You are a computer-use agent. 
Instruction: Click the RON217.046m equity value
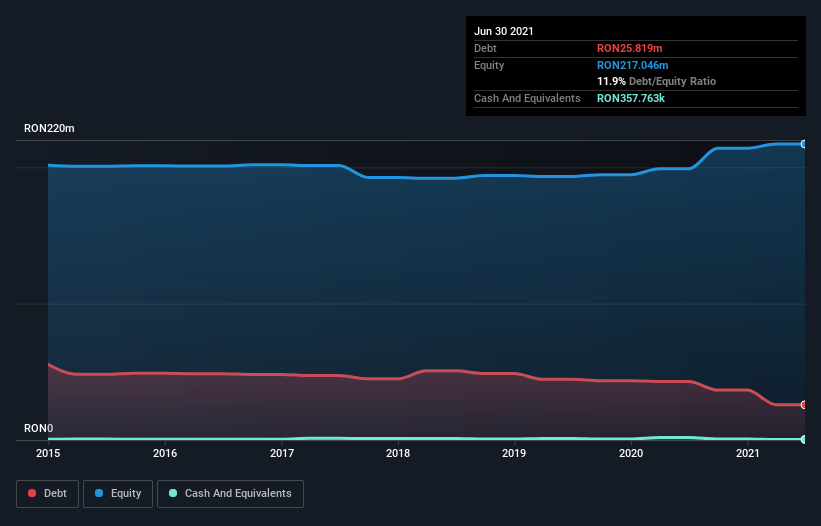click(x=633, y=65)
